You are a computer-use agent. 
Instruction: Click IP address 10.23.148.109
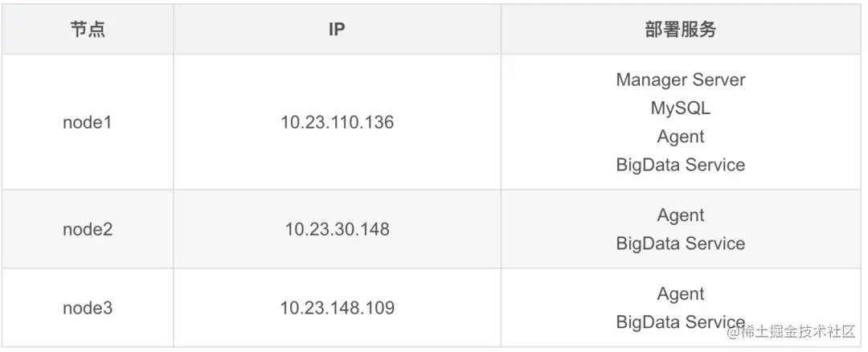337,308
